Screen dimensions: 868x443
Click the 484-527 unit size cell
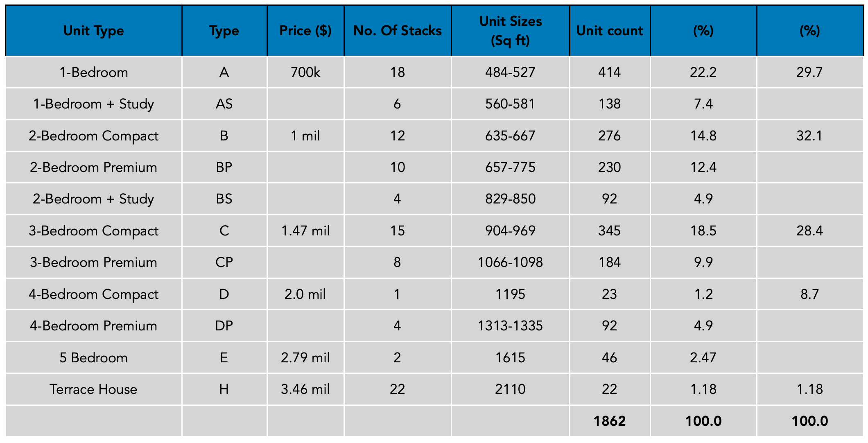point(510,72)
